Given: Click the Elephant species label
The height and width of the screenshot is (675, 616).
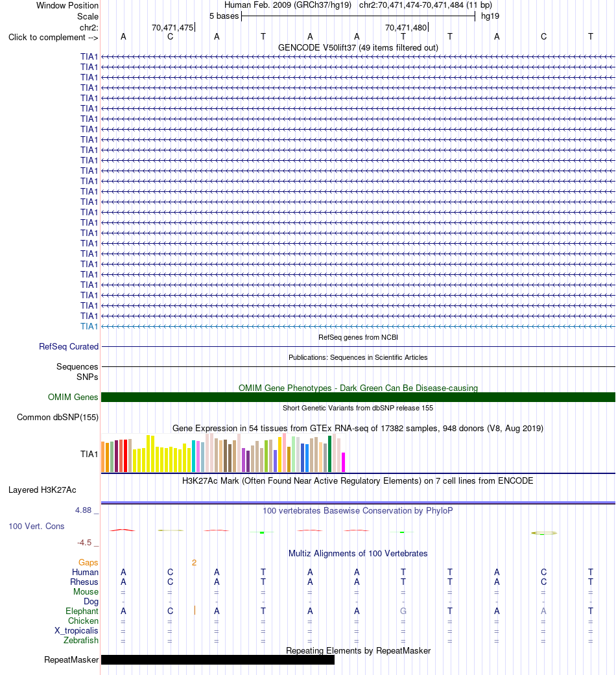Looking at the screenshot, I should point(82,611).
